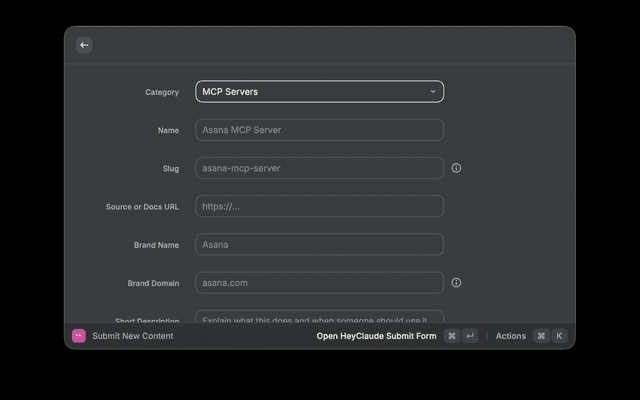Show info for the Slug field
640x400 pixels.
tap(456, 168)
